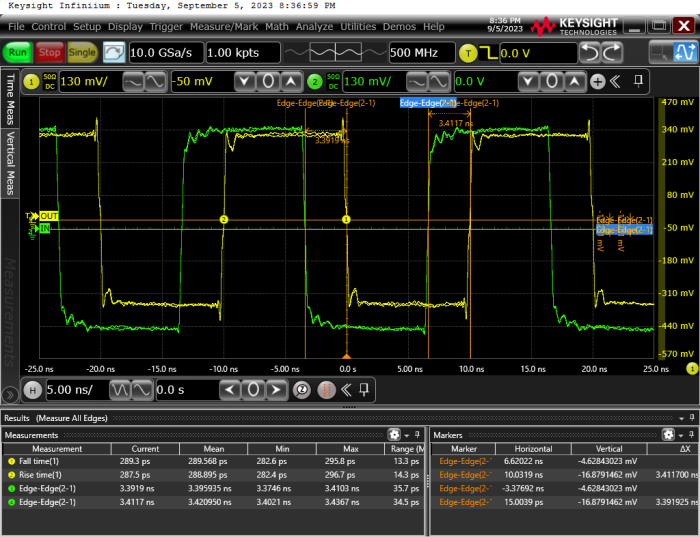Click the 5.00 ns/ timebase field
Image resolution: width=700 pixels, height=537 pixels.
75,389
